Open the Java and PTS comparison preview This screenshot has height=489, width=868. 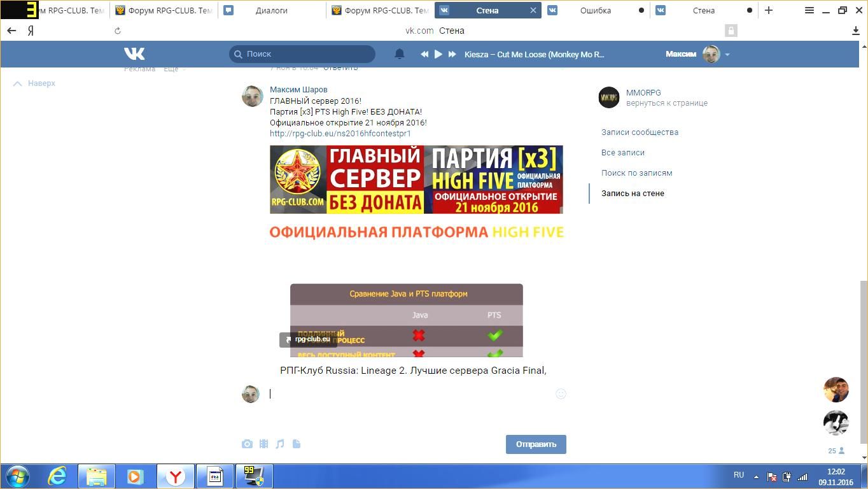click(407, 320)
